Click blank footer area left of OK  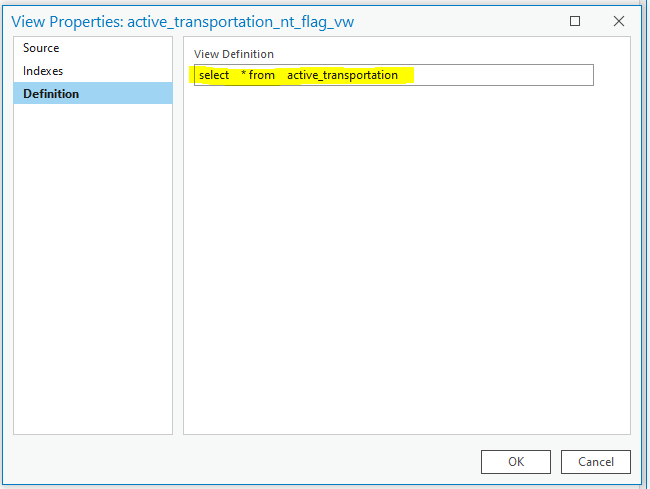250,462
